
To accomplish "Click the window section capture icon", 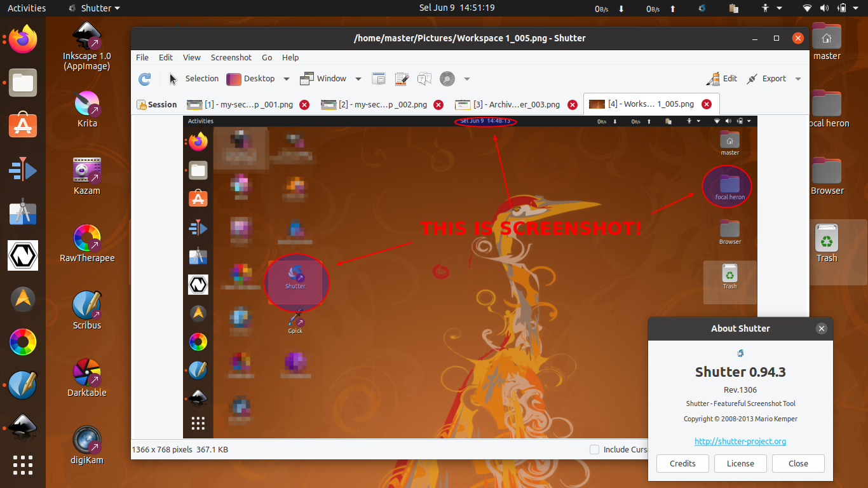I will pyautogui.click(x=379, y=79).
